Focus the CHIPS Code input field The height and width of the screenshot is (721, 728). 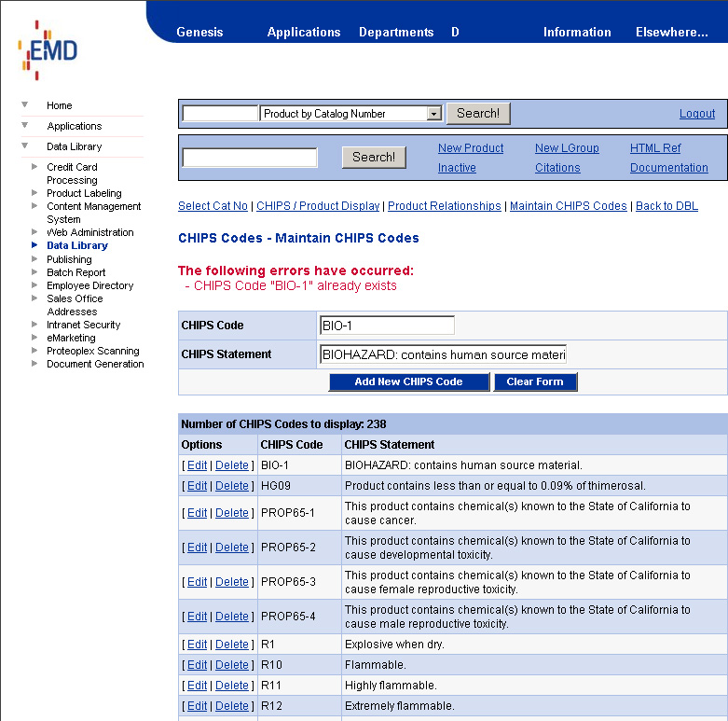tap(387, 326)
